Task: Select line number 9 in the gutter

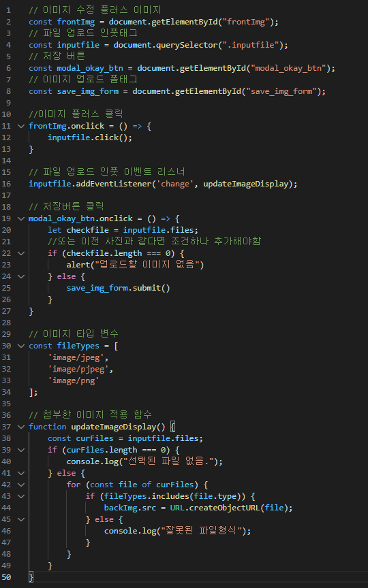Action: pos(9,103)
